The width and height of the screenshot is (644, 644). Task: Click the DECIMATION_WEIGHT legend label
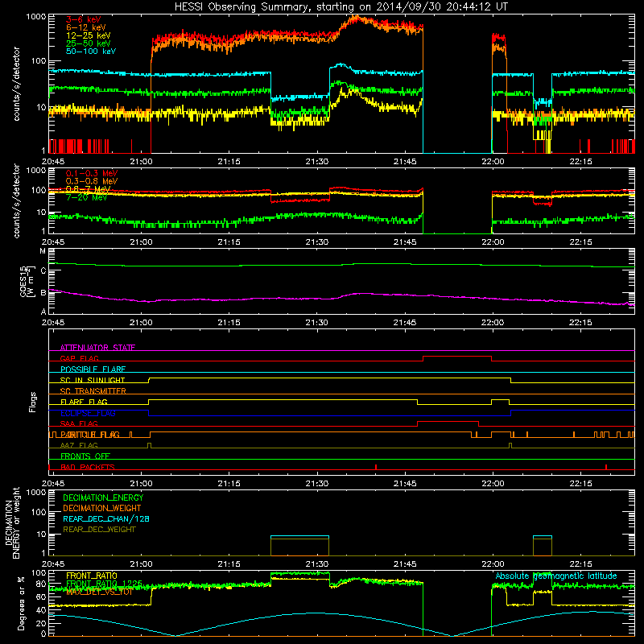coord(102,508)
